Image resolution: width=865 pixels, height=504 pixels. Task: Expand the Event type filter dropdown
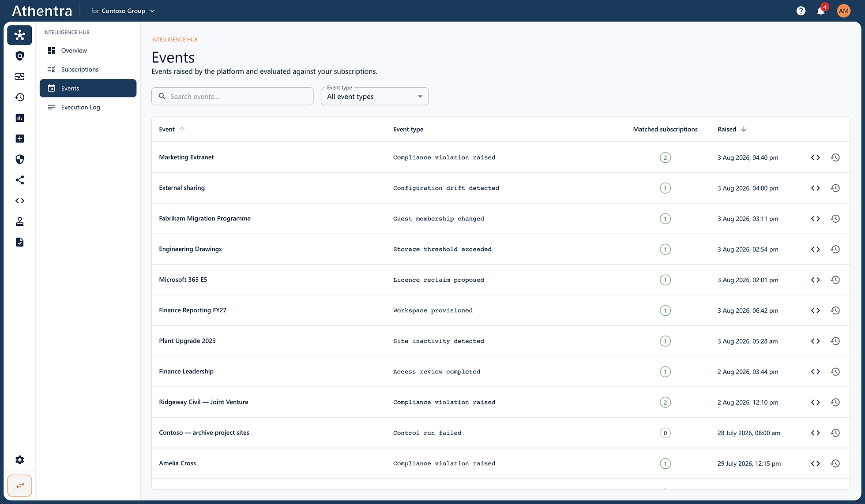coord(375,97)
